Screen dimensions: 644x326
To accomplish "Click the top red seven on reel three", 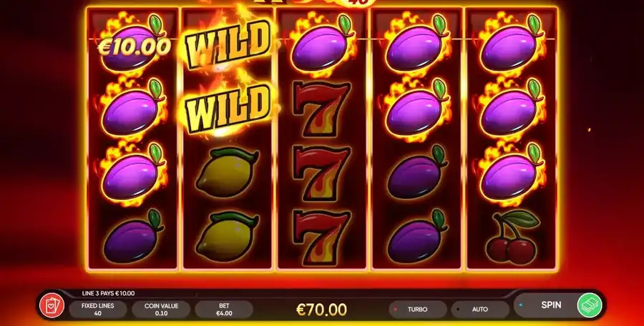I will [x=323, y=108].
